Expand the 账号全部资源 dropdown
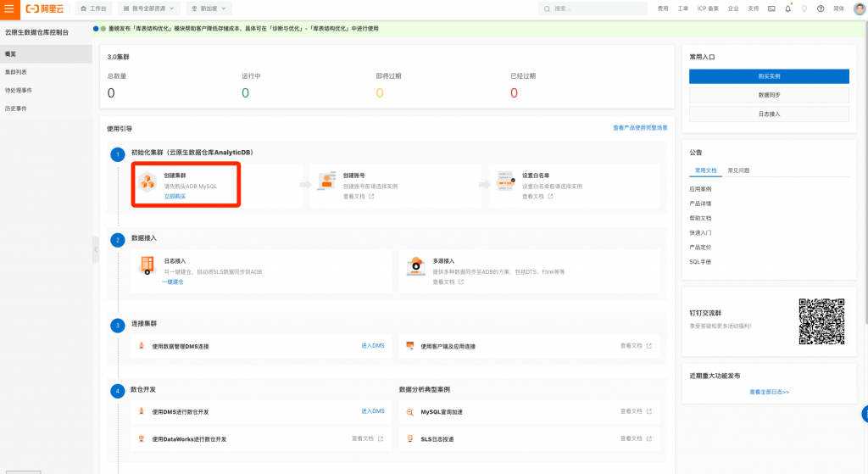Viewport: 868px width, 474px height. click(149, 8)
